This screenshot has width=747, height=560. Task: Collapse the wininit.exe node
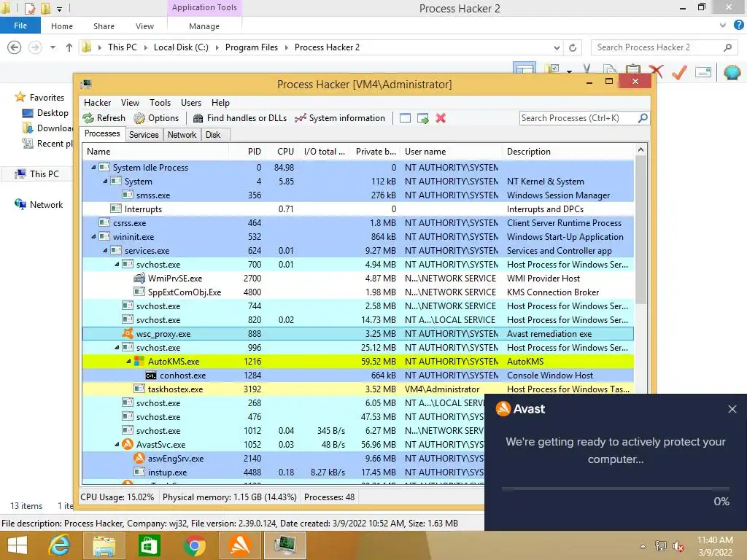click(x=93, y=236)
